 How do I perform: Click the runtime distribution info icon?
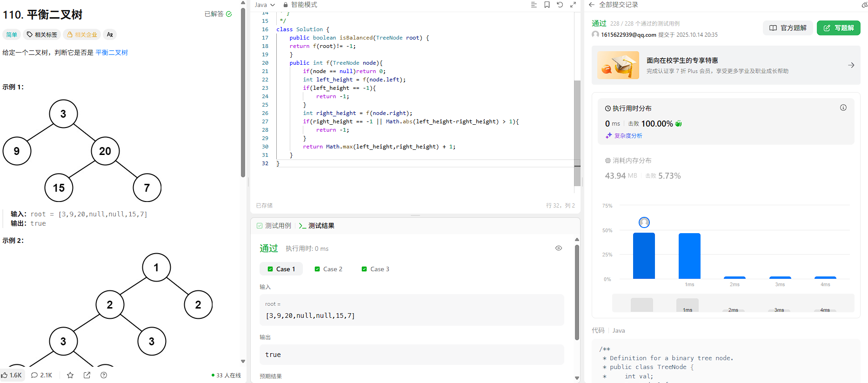[843, 108]
